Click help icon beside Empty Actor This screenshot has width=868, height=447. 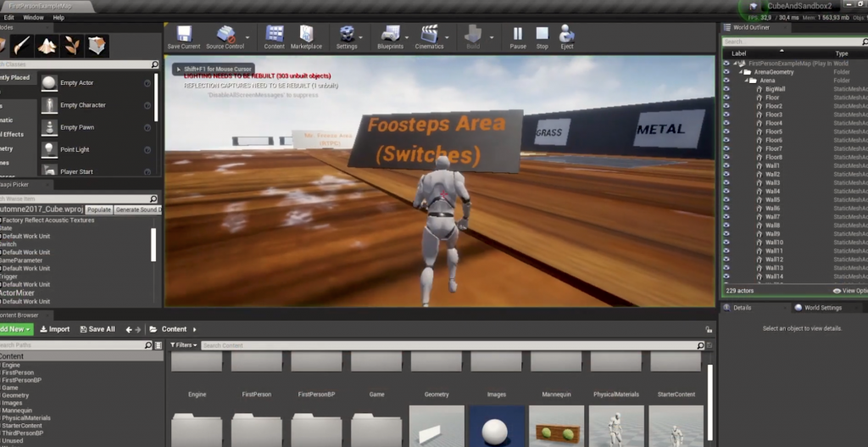click(x=147, y=83)
